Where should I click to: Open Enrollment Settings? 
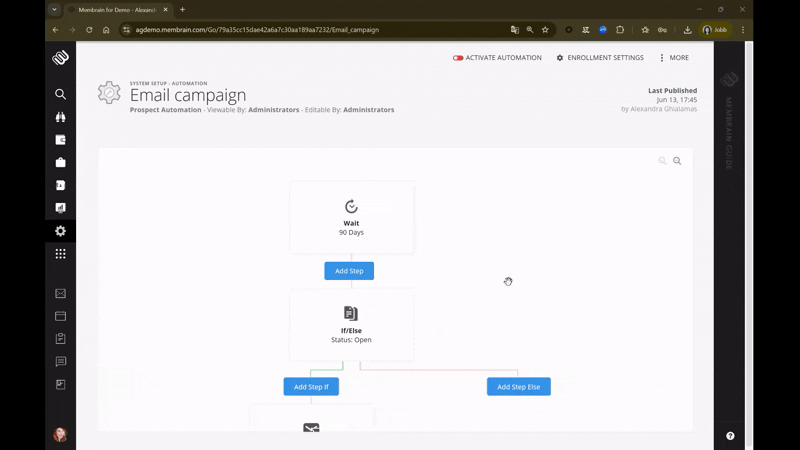pyautogui.click(x=600, y=58)
